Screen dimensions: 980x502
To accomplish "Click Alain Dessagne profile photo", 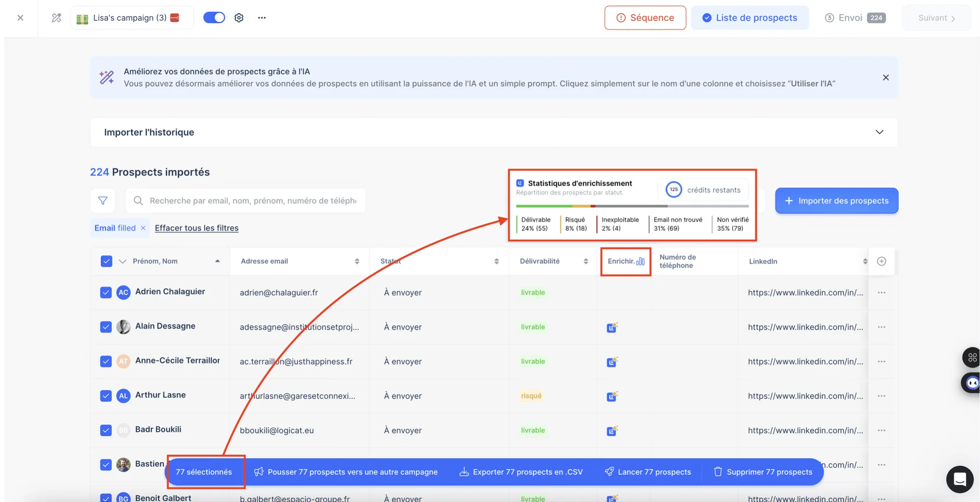I will pyautogui.click(x=123, y=327).
